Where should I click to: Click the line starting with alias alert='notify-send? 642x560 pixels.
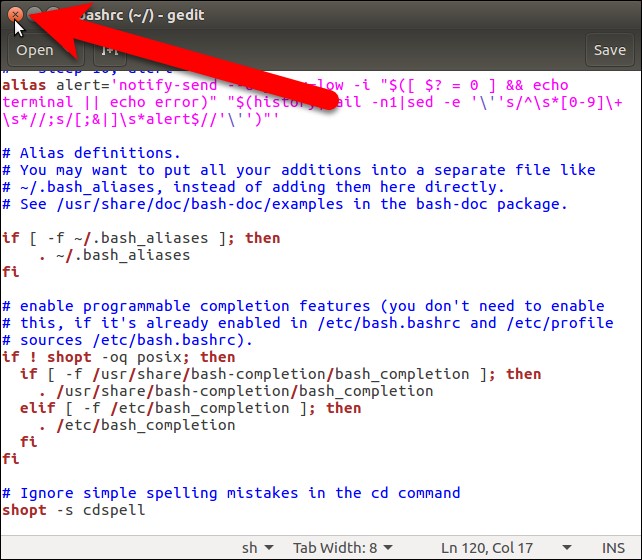click(x=285, y=85)
